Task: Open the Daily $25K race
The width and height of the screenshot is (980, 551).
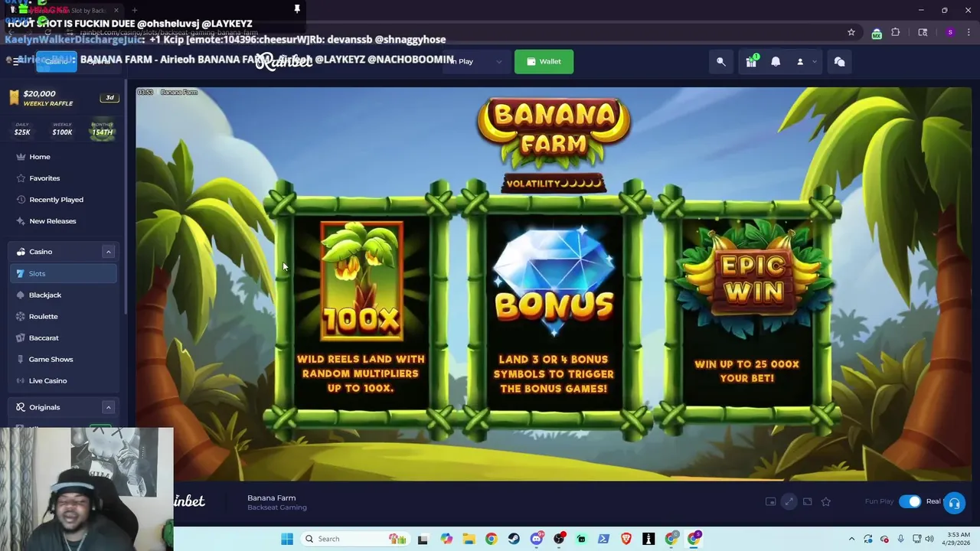Action: pos(22,129)
